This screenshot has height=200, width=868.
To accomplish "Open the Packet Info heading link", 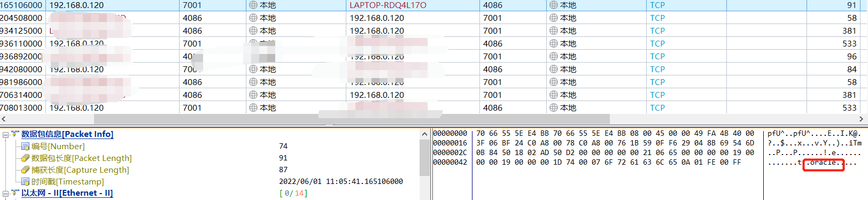I will coord(67,134).
